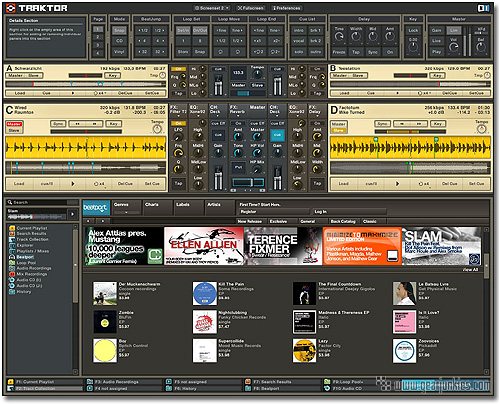Open the right CH Deck selector dropdown
This screenshot has width=500, height=404.
(x=277, y=110)
